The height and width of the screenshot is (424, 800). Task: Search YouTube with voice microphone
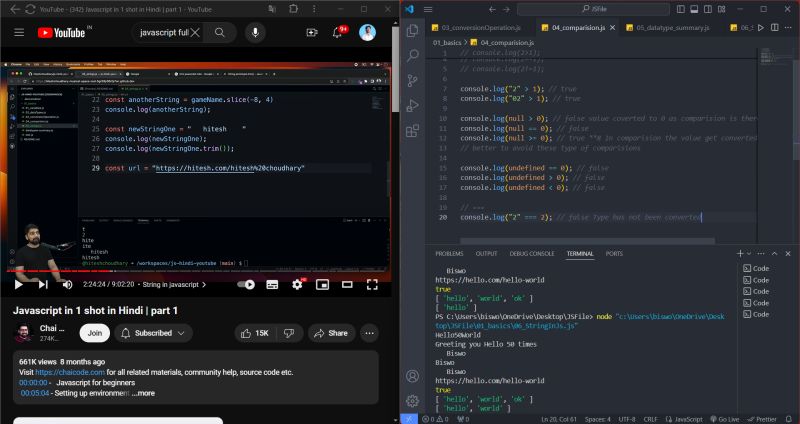click(x=256, y=33)
